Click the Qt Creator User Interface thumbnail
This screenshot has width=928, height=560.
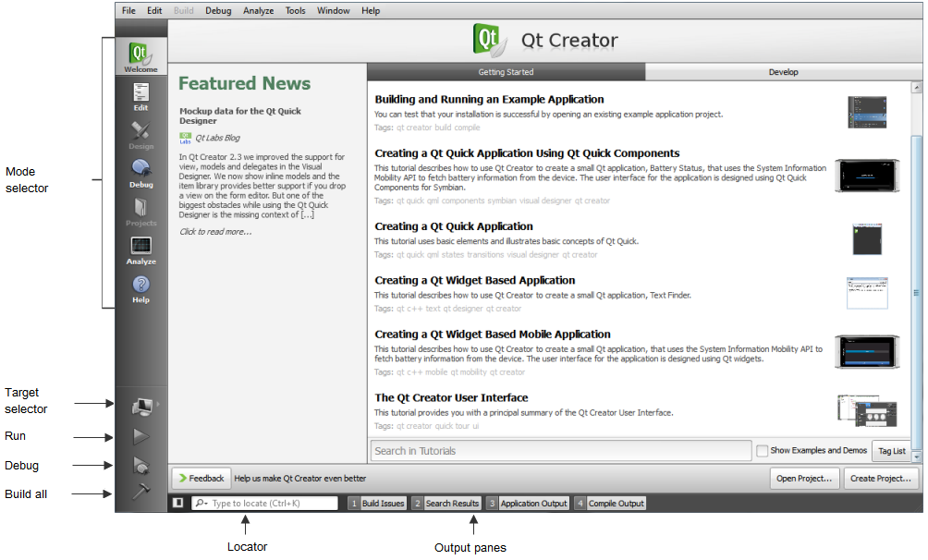tap(867, 410)
